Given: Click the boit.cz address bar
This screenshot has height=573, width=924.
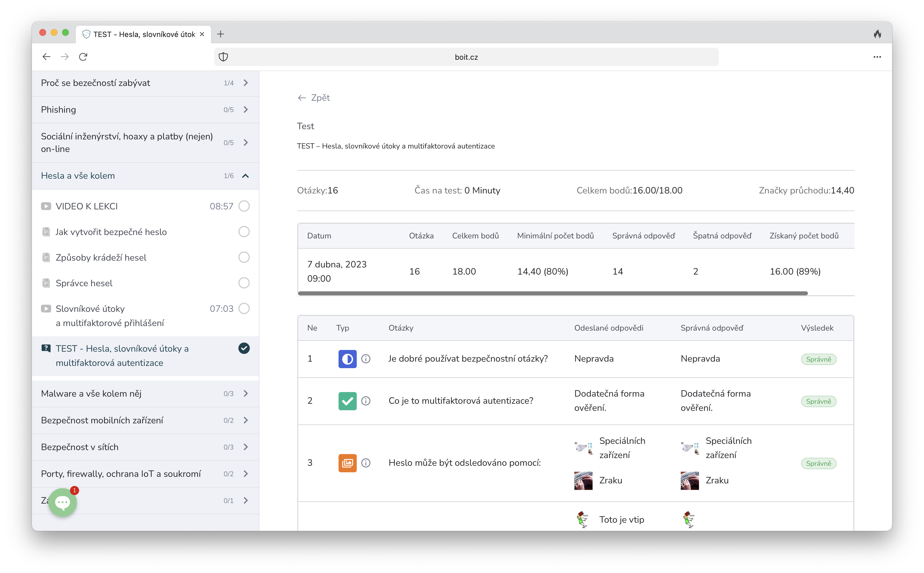Looking at the screenshot, I should (466, 57).
